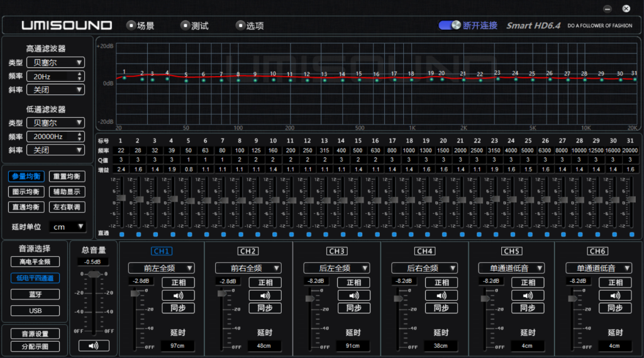Screen dimensions: 644x358
Task: Mute the CH3 speaker icon
Action: coord(353,295)
